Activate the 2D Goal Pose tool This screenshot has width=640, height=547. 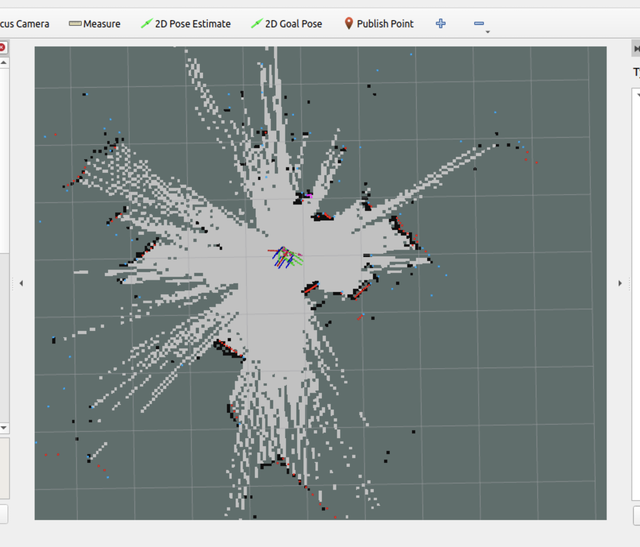click(286, 24)
